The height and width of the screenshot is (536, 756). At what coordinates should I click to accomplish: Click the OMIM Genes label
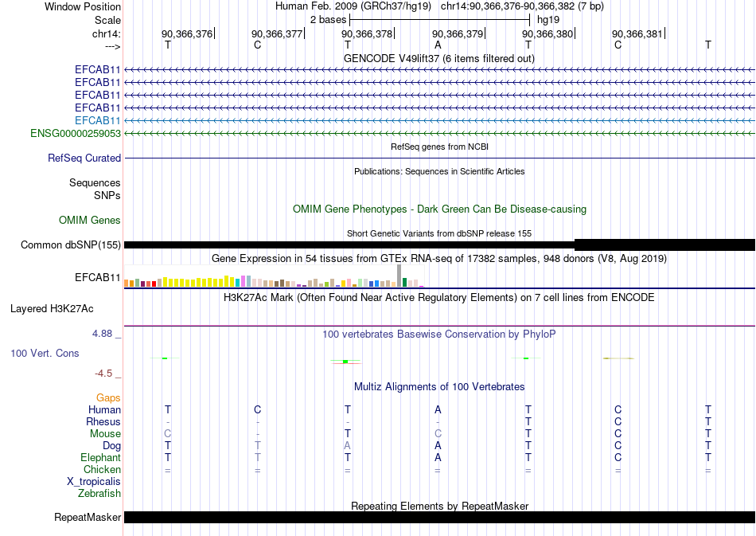point(90,220)
